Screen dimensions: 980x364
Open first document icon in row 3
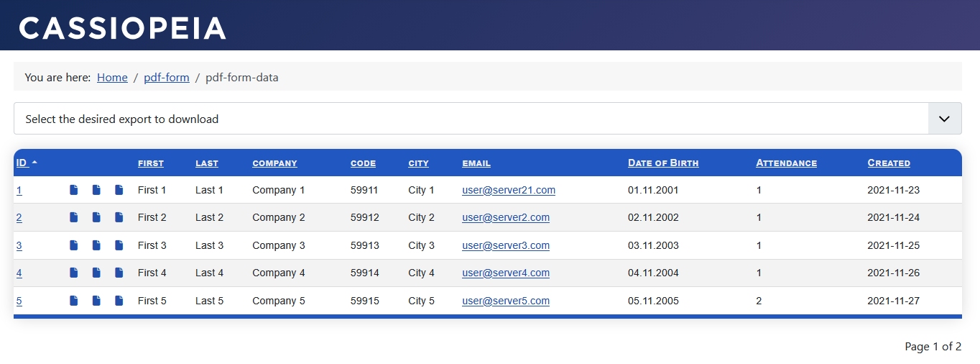[74, 245]
